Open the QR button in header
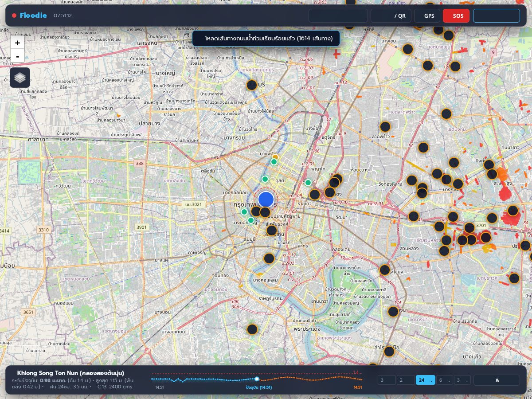 click(x=391, y=16)
